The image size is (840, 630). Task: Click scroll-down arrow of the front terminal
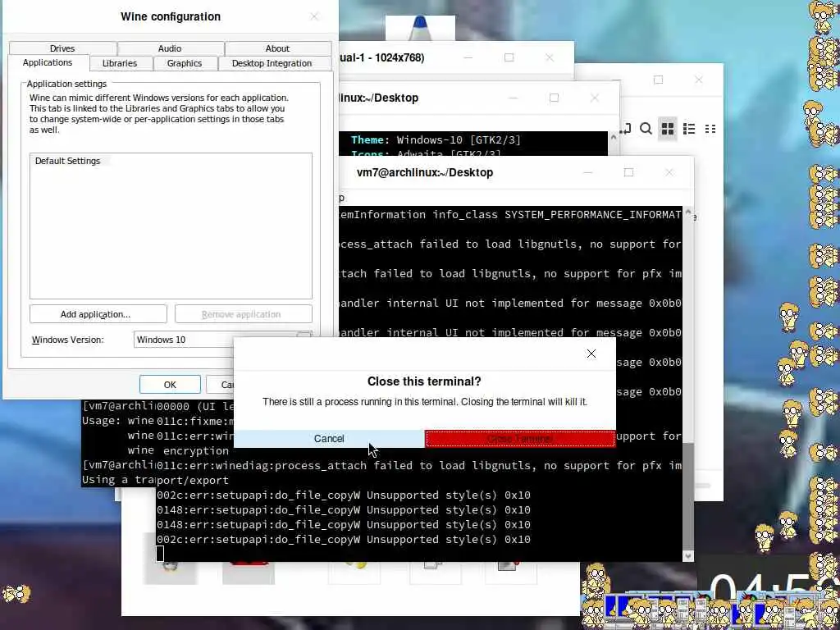click(688, 556)
